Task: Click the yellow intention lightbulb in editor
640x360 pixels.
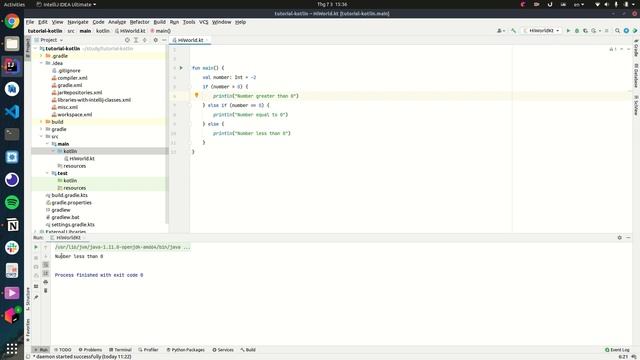Action: 196,95
